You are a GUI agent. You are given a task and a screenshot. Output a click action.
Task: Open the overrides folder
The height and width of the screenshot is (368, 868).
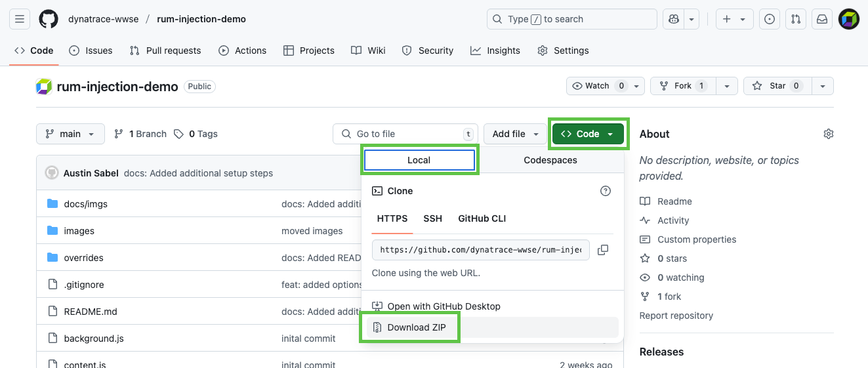tap(83, 258)
